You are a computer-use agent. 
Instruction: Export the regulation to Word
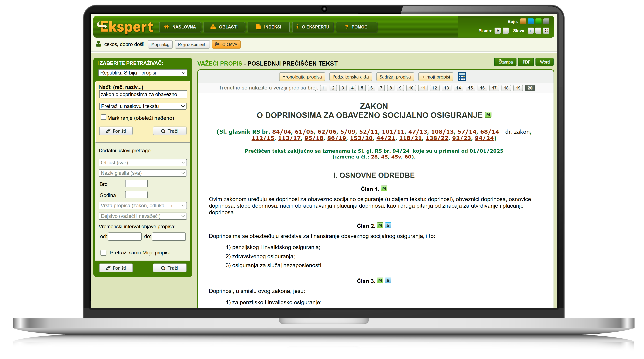tap(544, 62)
